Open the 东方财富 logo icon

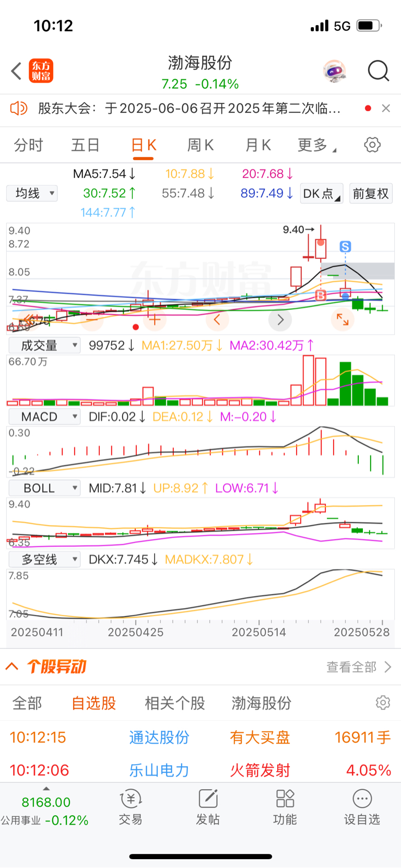(41, 71)
